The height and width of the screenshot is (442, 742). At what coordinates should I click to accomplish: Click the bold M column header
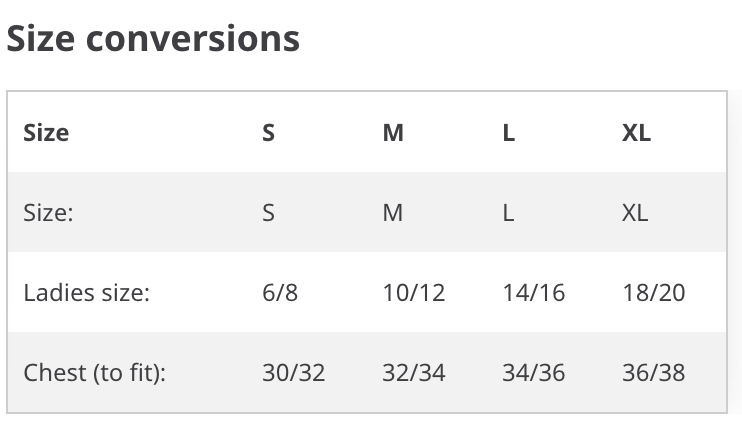pos(393,133)
